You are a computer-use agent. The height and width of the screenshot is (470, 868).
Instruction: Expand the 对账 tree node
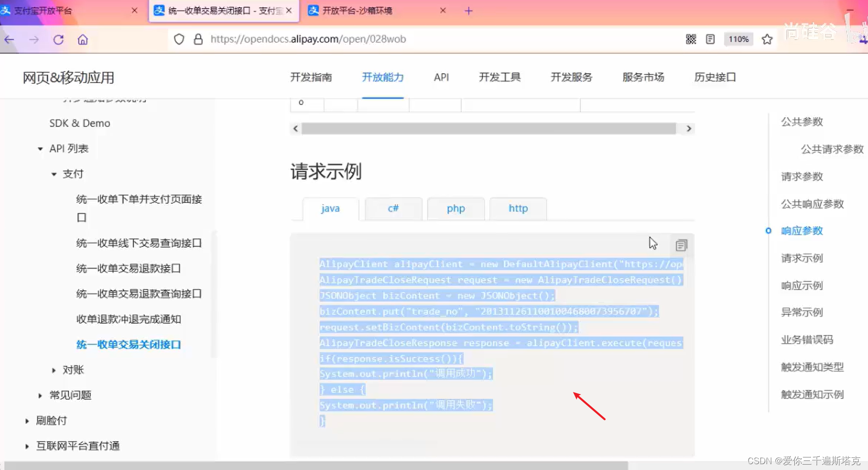click(x=54, y=370)
